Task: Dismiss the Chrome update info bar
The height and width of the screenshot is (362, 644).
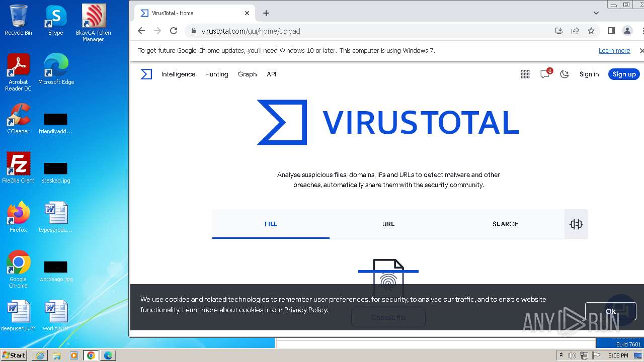Action: 641,51
